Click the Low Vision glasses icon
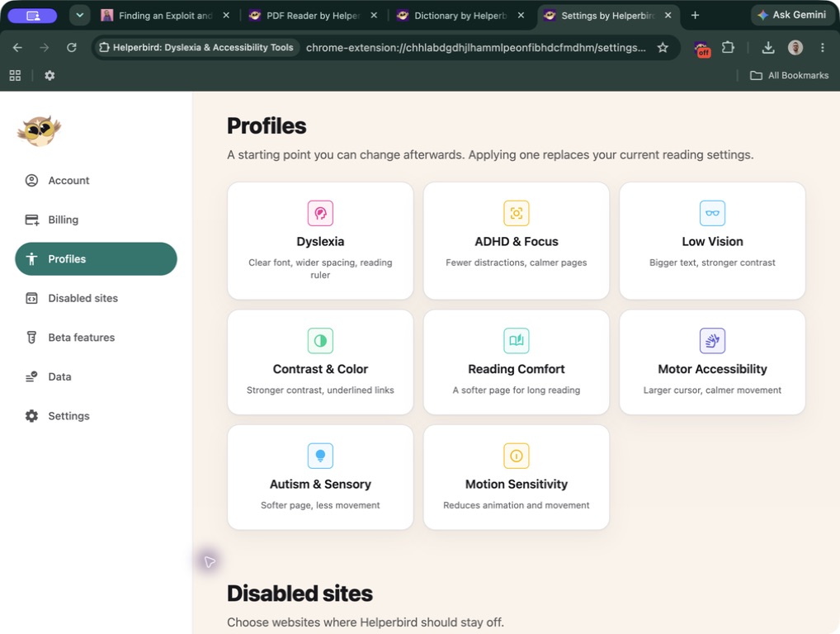840x634 pixels. point(712,213)
